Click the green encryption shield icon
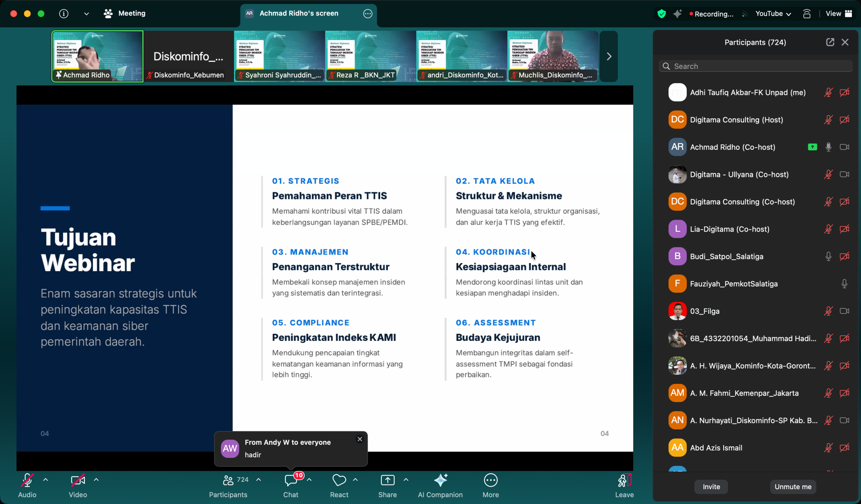This screenshot has height=504, width=861. pos(662,14)
